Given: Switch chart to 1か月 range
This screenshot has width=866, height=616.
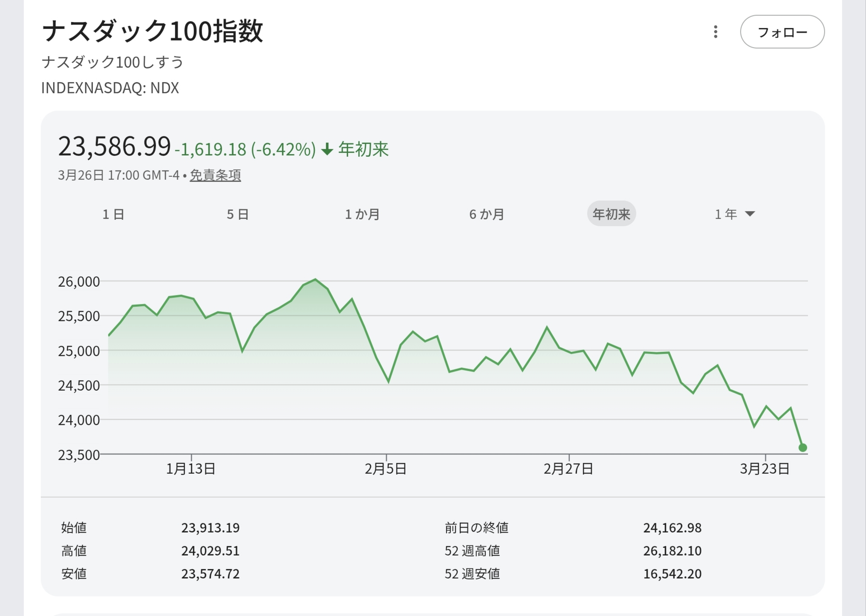Looking at the screenshot, I should click(362, 214).
